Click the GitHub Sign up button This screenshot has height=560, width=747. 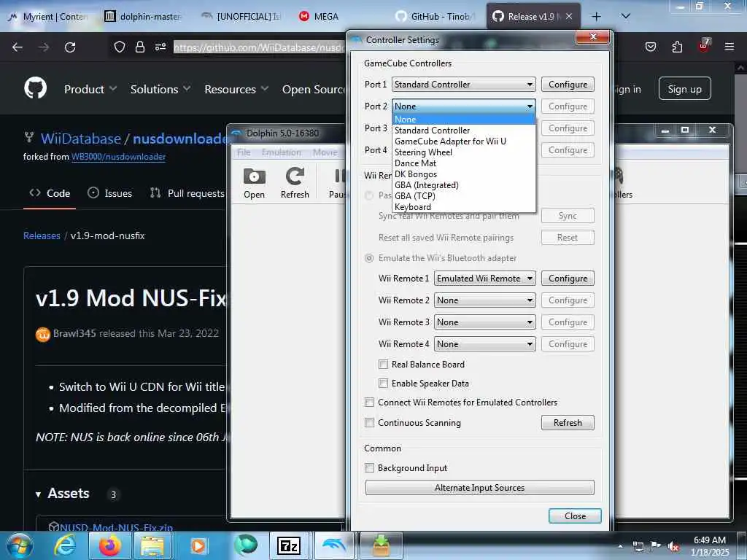684,88
